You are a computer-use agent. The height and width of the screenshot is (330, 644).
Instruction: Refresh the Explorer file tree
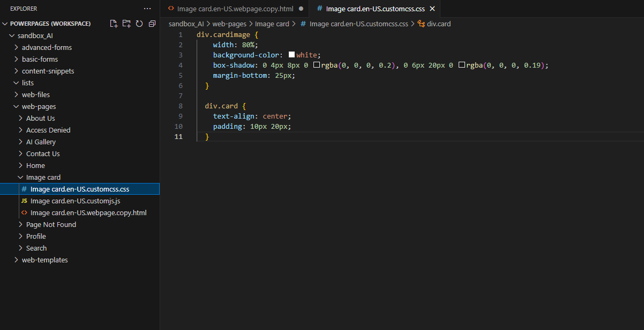click(139, 24)
